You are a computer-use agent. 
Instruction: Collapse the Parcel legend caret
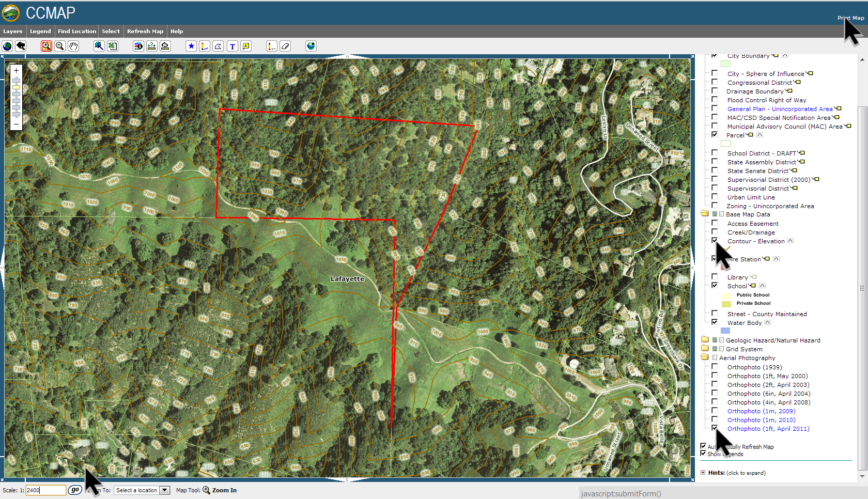(760, 135)
